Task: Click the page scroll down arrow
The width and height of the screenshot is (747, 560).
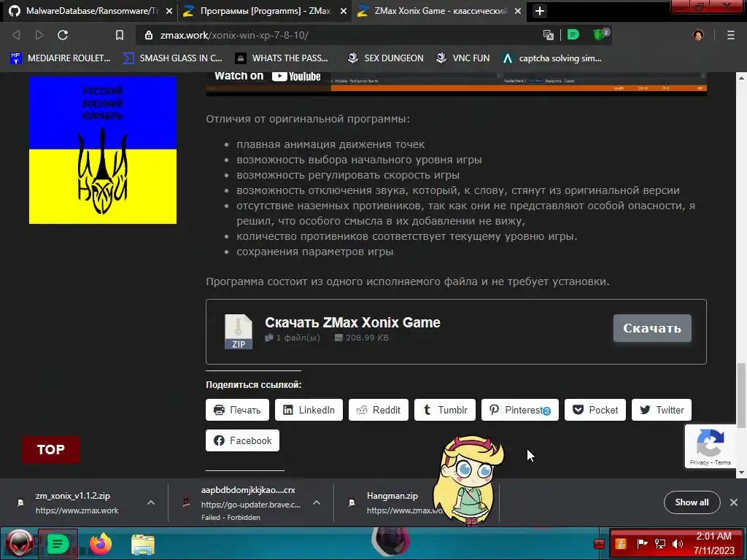Action: pos(741,472)
